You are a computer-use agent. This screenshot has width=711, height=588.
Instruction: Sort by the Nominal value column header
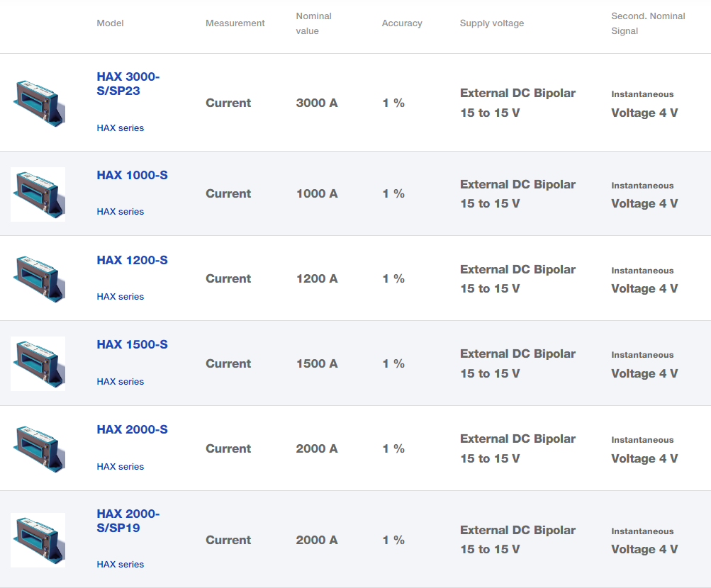(x=314, y=23)
